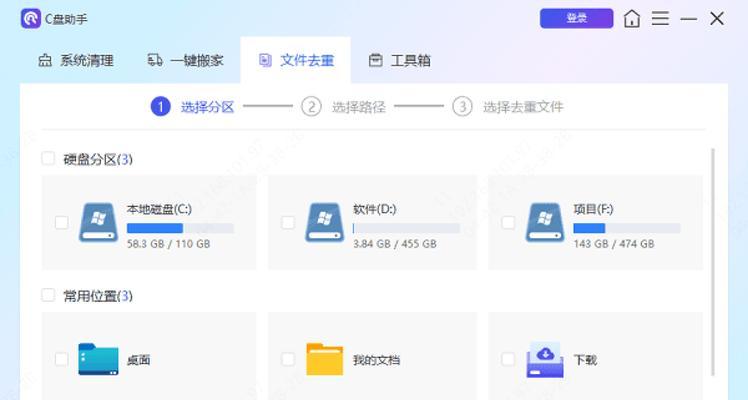748x400 pixels.
Task: Click the 143 GB / 474 GB text
Action: click(613, 244)
